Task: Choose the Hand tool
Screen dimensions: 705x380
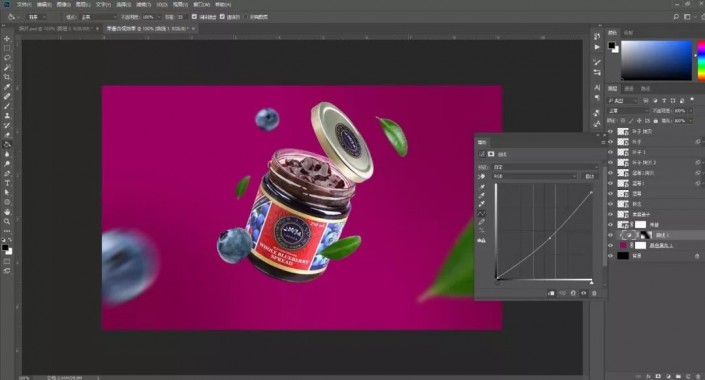Action: click(7, 212)
